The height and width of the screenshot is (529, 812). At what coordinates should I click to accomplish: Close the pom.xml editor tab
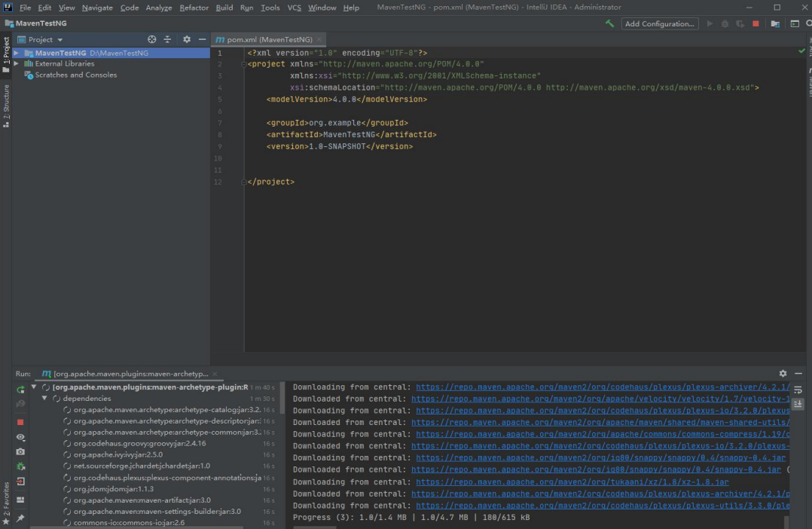click(319, 39)
